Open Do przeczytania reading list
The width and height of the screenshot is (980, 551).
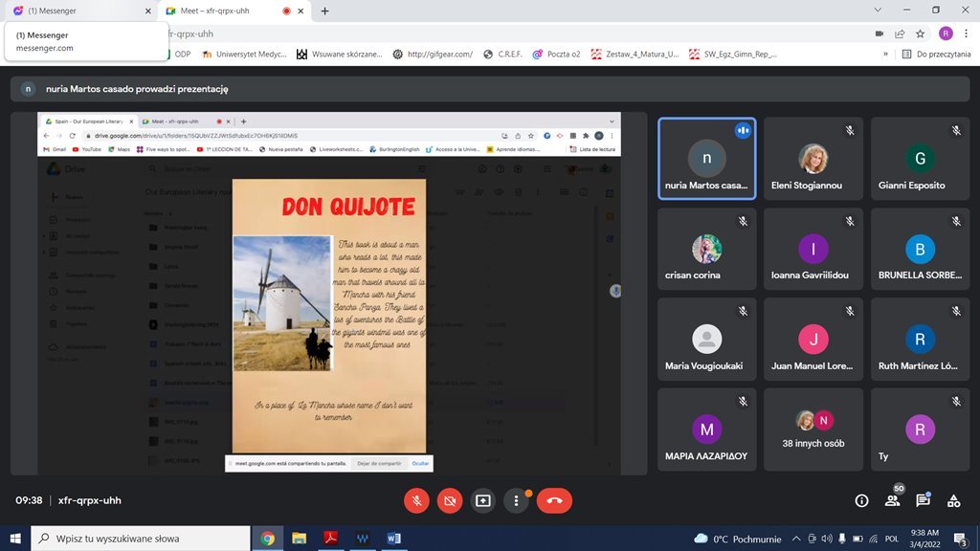pos(936,55)
